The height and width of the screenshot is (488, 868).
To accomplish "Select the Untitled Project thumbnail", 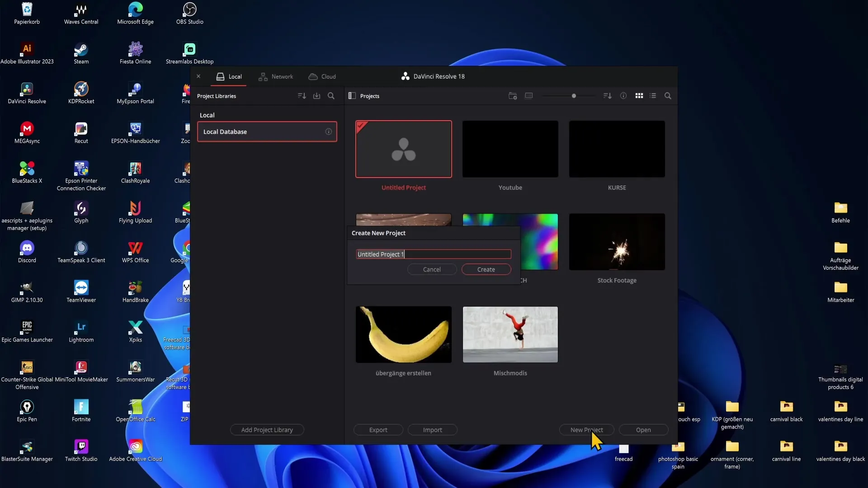I will (x=403, y=149).
